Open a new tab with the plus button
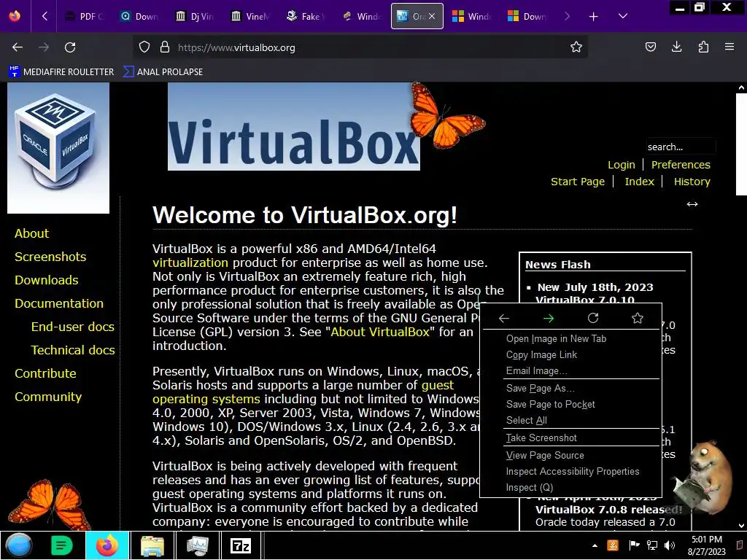747x560 pixels. click(x=593, y=17)
